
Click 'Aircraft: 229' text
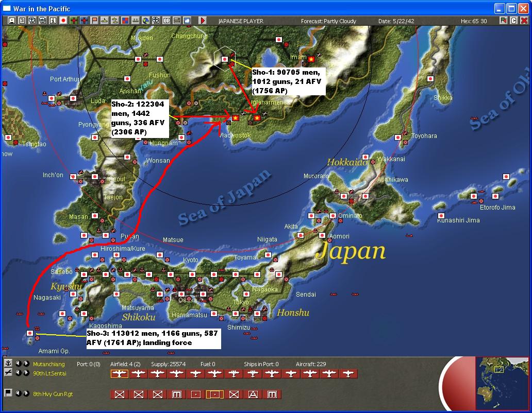[x=311, y=364]
